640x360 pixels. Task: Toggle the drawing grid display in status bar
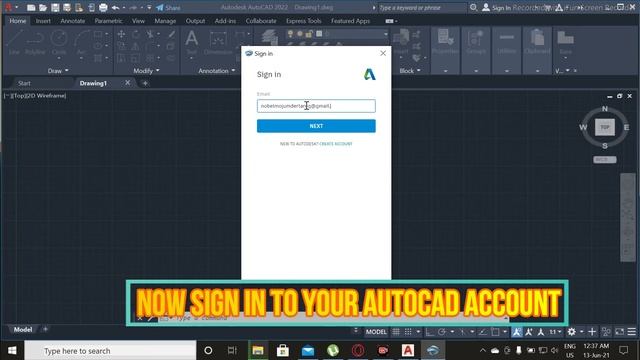coord(396,332)
